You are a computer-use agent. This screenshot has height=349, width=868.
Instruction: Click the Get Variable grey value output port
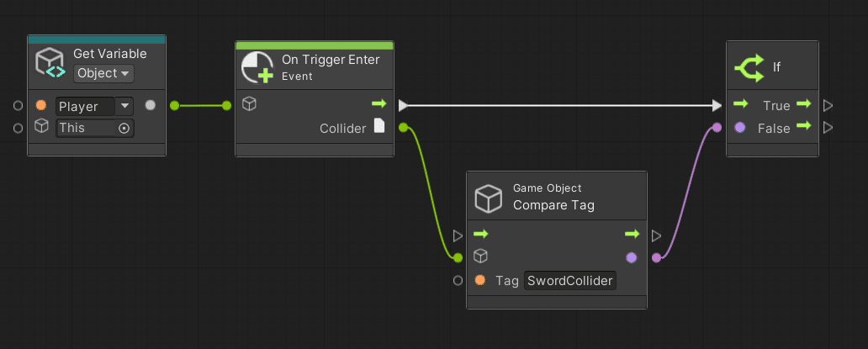click(150, 105)
